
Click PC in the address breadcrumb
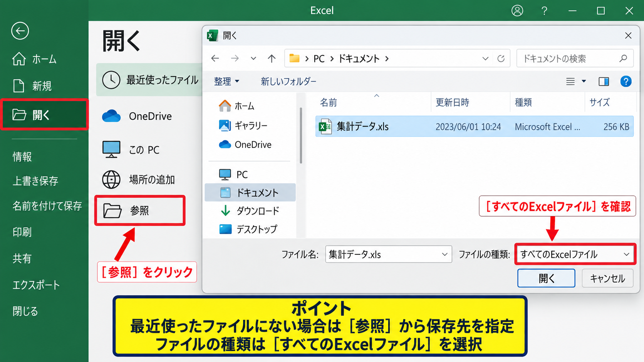tap(319, 58)
